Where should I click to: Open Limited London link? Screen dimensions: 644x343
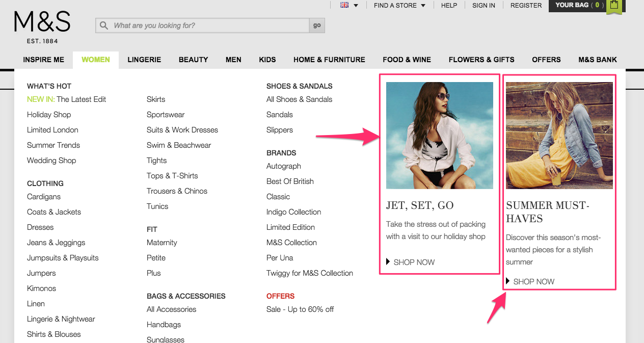[x=52, y=130]
